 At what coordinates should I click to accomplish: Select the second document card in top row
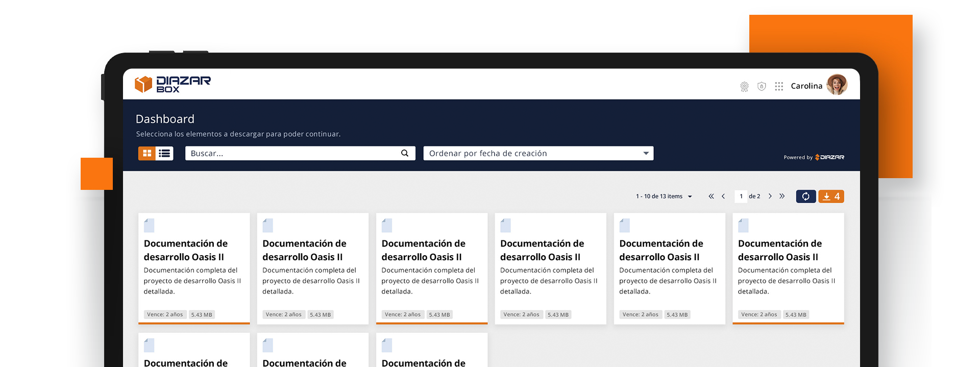click(313, 268)
